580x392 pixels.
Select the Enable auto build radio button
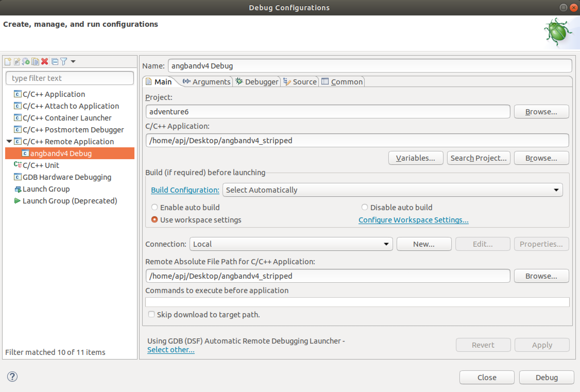(155, 207)
